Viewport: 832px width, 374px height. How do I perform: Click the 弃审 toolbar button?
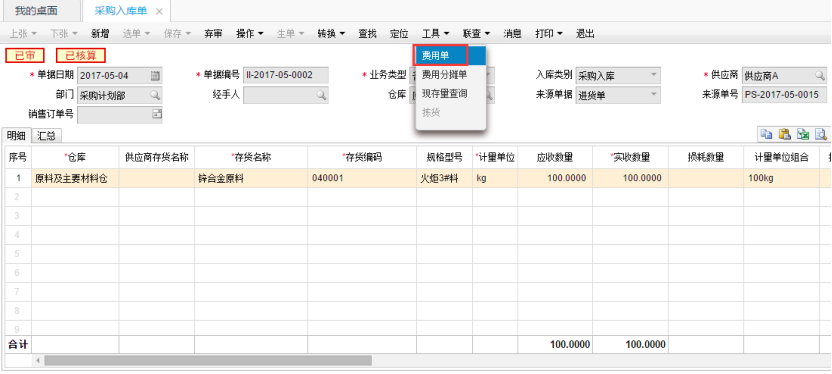pos(213,34)
